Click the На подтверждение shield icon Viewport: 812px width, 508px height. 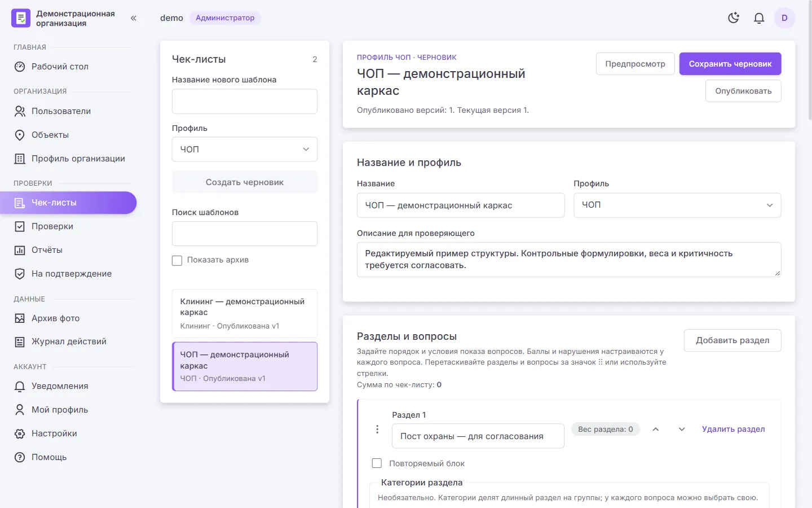coord(20,274)
